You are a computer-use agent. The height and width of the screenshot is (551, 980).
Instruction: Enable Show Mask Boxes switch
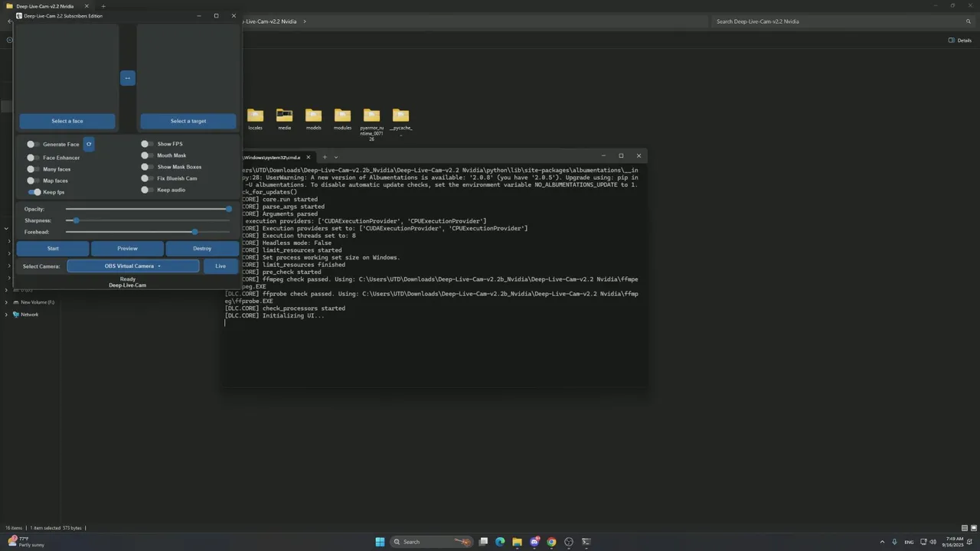pos(145,167)
